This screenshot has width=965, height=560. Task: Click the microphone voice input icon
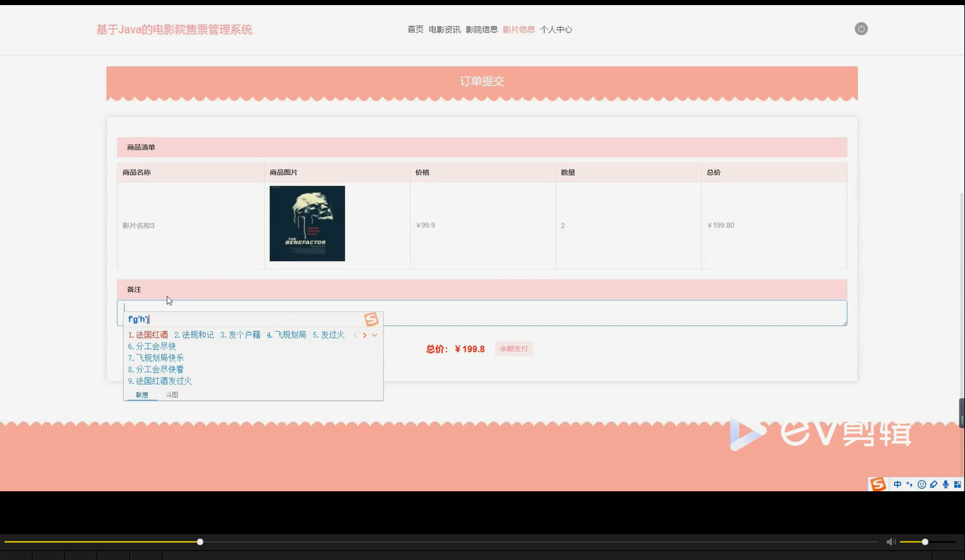946,484
